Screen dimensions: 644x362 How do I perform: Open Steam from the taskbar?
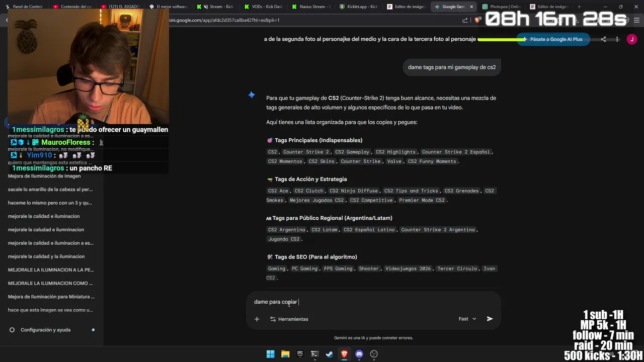pyautogui.click(x=330, y=354)
